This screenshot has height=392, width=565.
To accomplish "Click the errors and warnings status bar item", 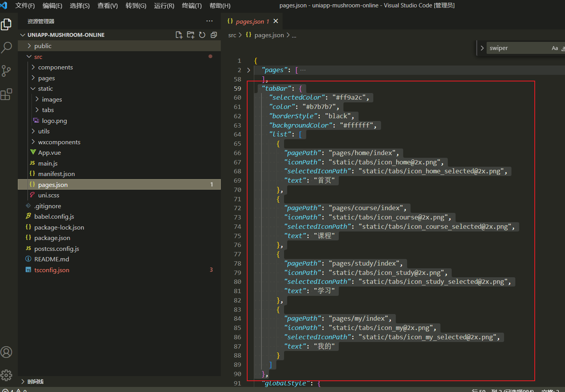I will pyautogui.click(x=15, y=390).
